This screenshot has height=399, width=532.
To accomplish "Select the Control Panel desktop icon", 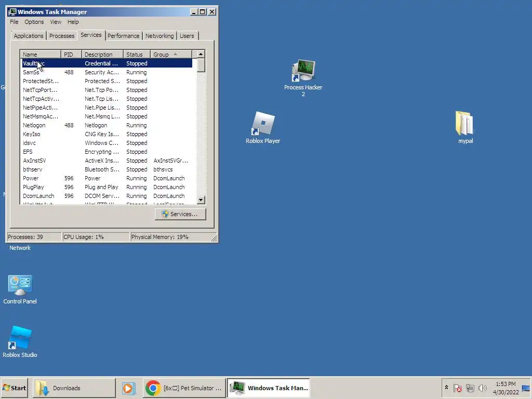I will (x=20, y=289).
